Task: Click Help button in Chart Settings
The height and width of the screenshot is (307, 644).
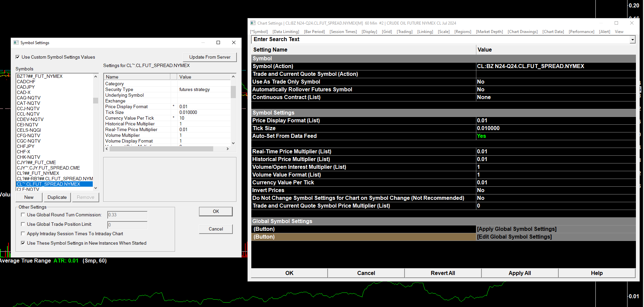Action: tap(597, 273)
